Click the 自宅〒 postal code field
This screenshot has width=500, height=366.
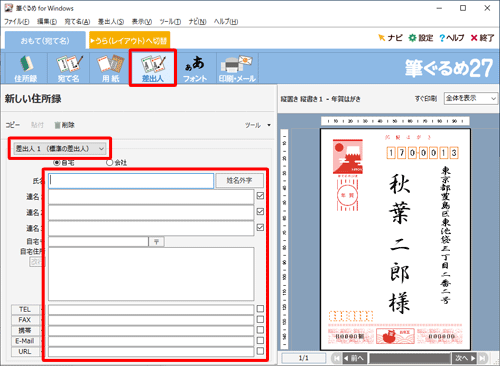coord(98,242)
